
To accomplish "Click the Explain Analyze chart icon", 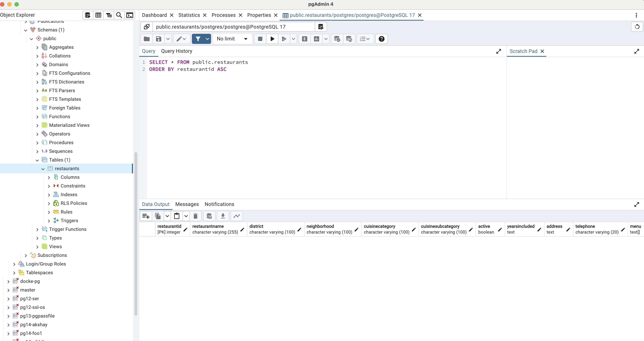I will click(317, 39).
